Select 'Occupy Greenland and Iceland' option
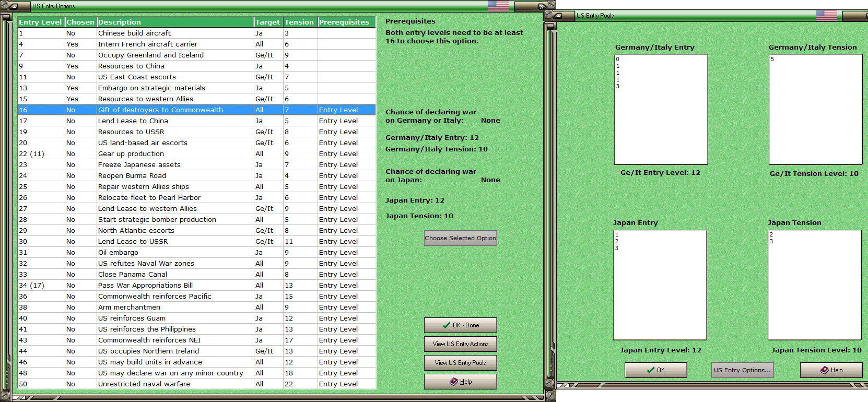Viewport: 868px width, 402px height. (196, 55)
